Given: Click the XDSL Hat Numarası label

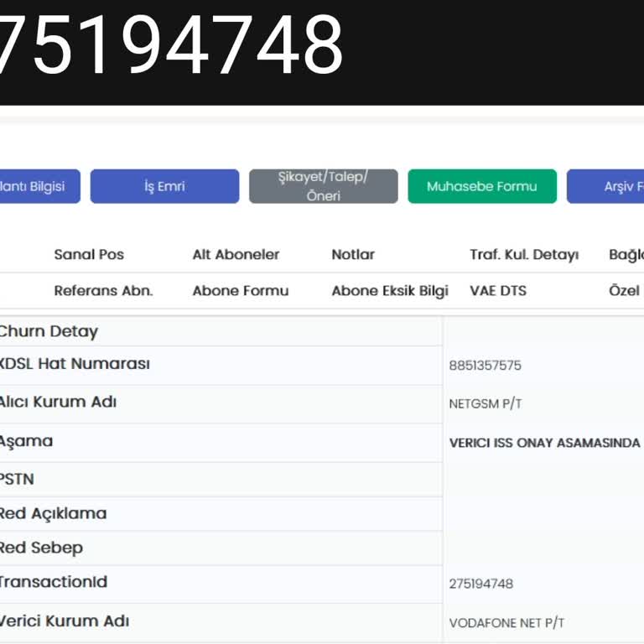Looking at the screenshot, I should (x=75, y=364).
